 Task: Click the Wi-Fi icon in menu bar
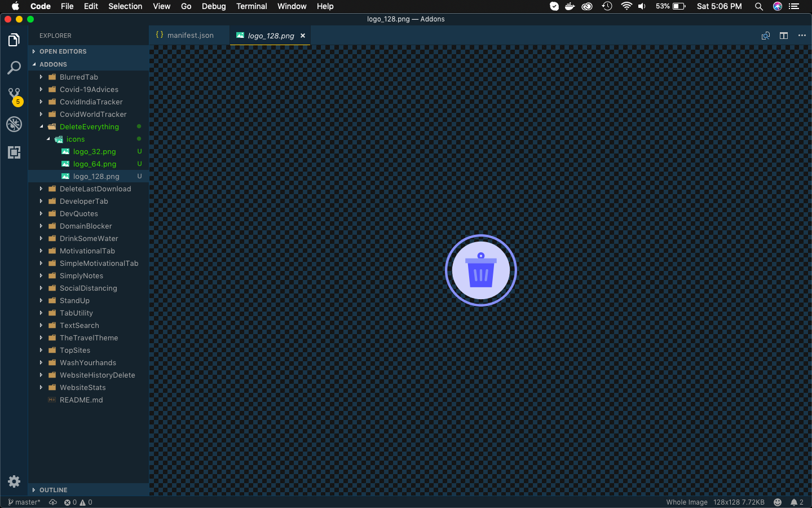click(626, 6)
